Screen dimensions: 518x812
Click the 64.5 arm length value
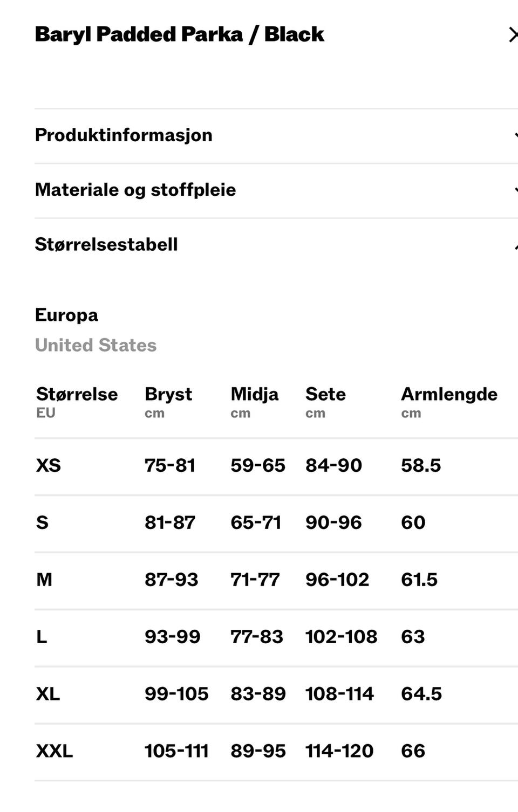coord(421,694)
